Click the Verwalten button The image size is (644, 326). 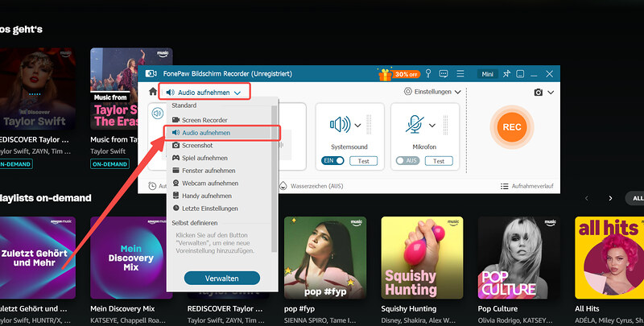(222, 278)
